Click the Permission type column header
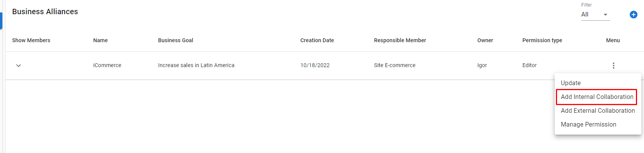This screenshot has height=153, width=644. point(542,40)
